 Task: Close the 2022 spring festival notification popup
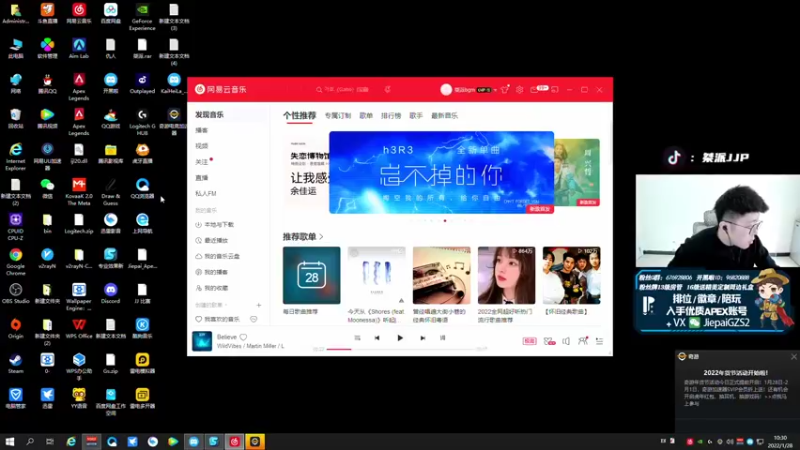[x=793, y=357]
